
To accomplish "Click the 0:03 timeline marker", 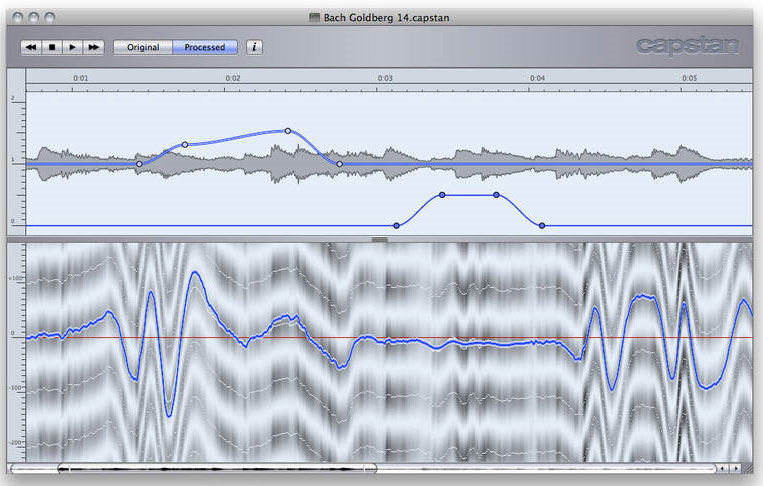I will (385, 78).
